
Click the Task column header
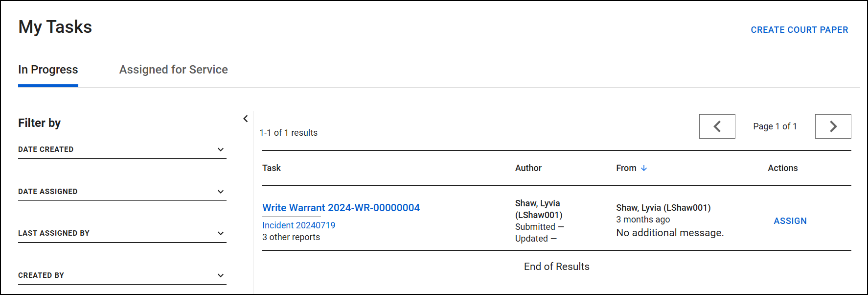(272, 168)
